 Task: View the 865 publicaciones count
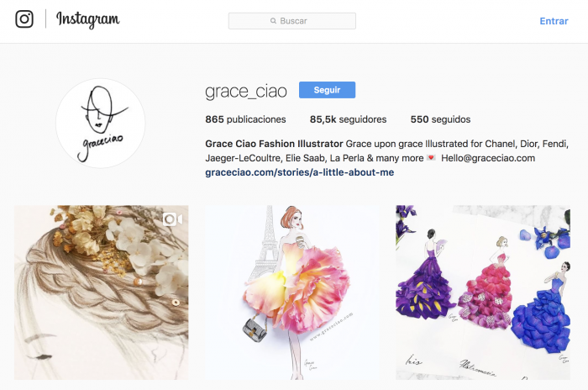click(x=245, y=119)
